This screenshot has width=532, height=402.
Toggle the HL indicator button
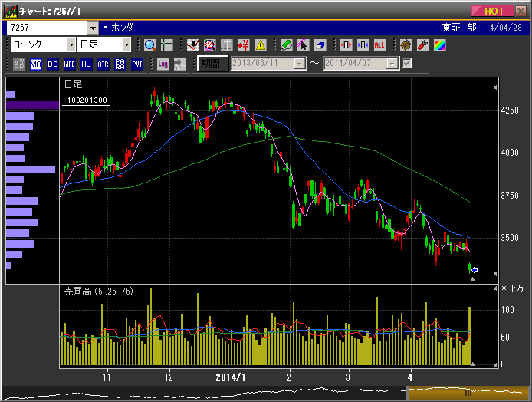tap(86, 64)
